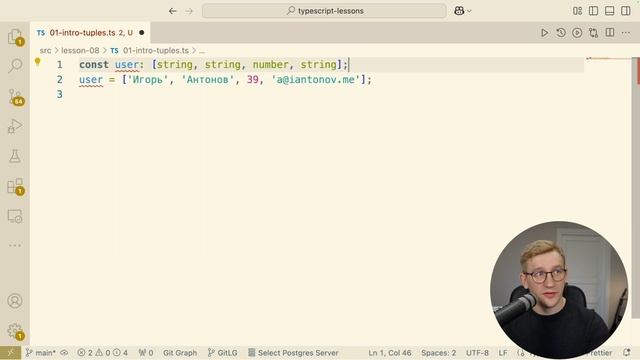The width and height of the screenshot is (640, 360).
Task: Toggle the bottom panel
Action: [609, 11]
